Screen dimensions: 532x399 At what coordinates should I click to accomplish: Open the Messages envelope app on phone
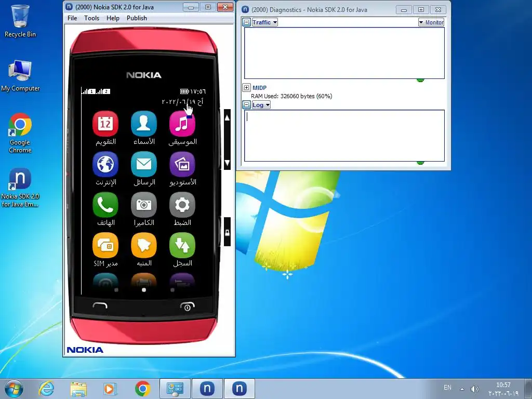(144, 164)
